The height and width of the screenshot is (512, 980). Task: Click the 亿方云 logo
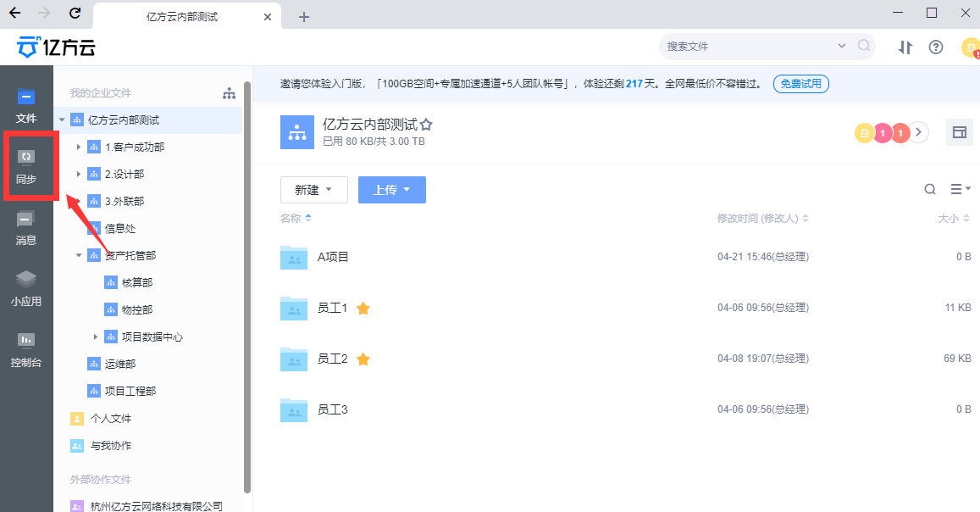[56, 47]
